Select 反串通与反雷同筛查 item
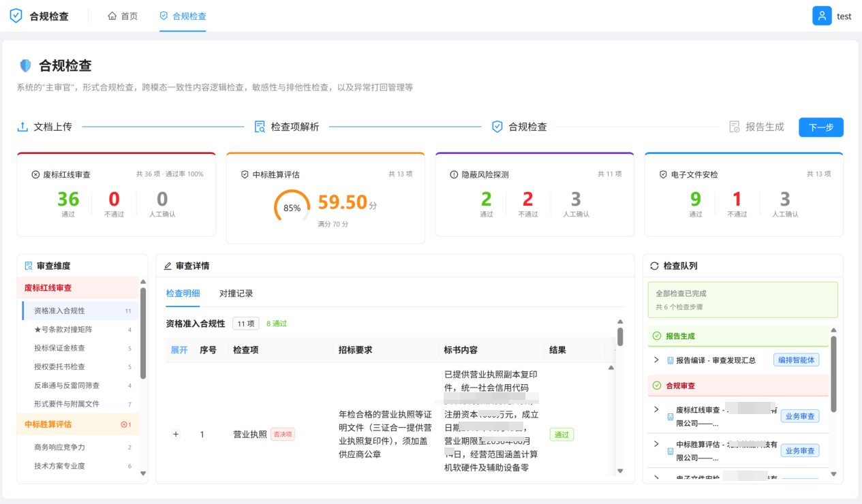 [80, 385]
